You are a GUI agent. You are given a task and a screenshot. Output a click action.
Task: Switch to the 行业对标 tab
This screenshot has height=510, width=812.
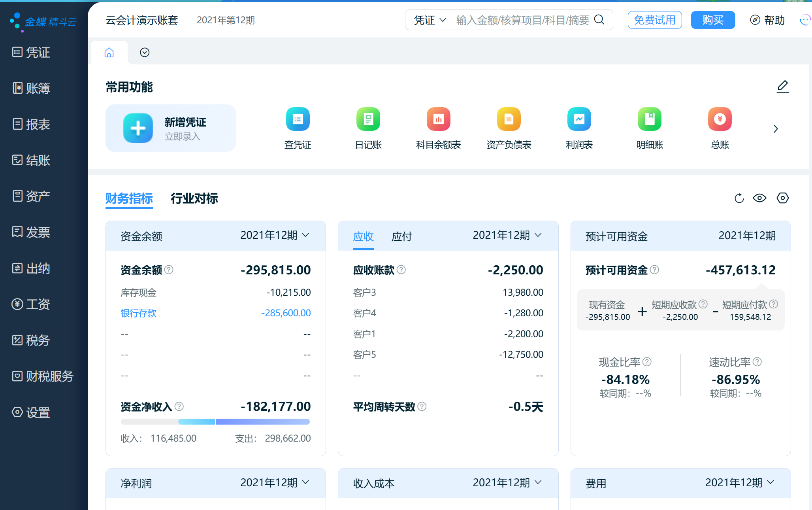(x=194, y=198)
